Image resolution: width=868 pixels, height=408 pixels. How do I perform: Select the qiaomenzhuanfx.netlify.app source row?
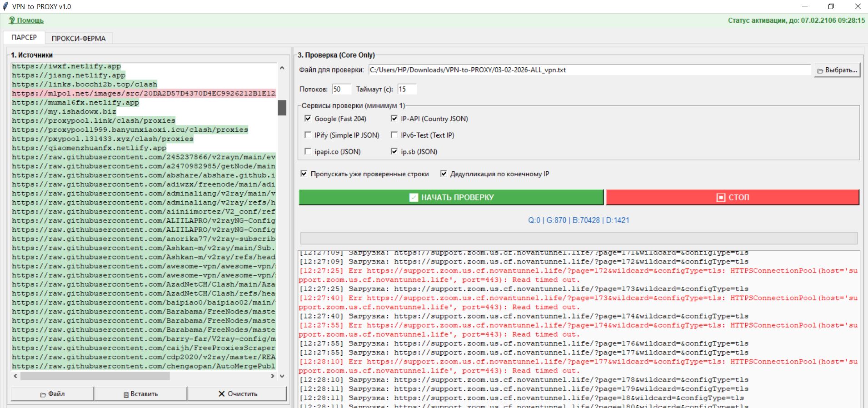pos(89,148)
